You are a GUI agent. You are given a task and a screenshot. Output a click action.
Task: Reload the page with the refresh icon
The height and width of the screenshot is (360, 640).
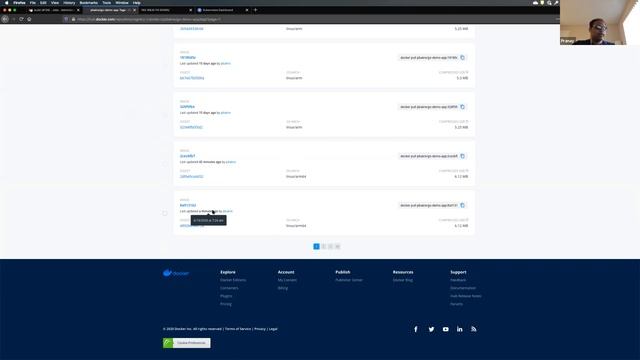coord(21,19)
